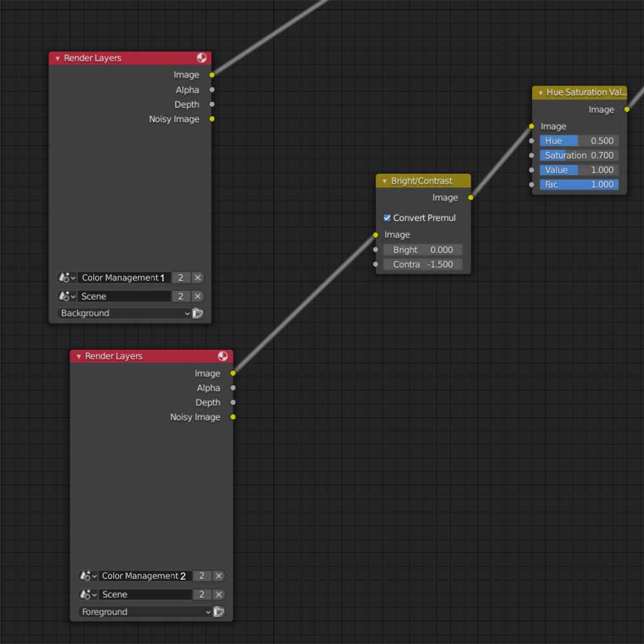Viewport: 644px width, 644px height.
Task: Click the Saturation 0.700 slider
Action: (579, 155)
